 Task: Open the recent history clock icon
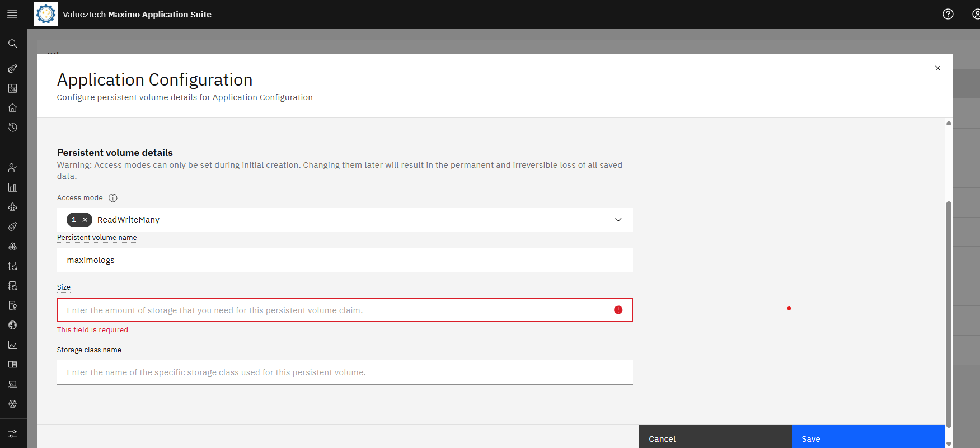12,128
